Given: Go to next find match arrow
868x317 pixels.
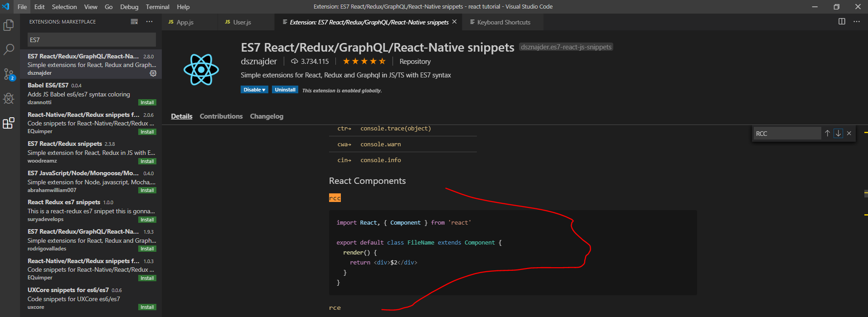Looking at the screenshot, I should pos(838,134).
